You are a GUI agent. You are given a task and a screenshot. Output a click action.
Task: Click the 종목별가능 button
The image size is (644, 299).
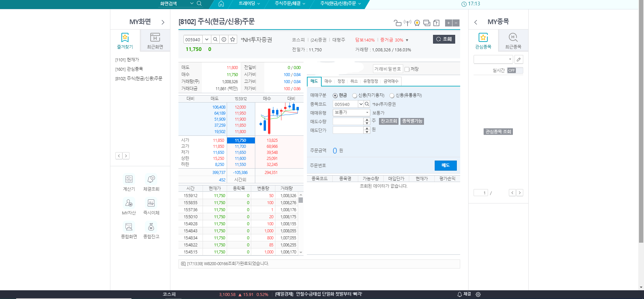point(412,121)
